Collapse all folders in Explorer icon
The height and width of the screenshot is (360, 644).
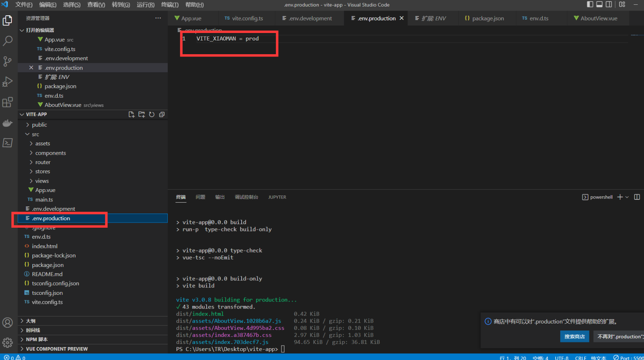[x=162, y=115]
